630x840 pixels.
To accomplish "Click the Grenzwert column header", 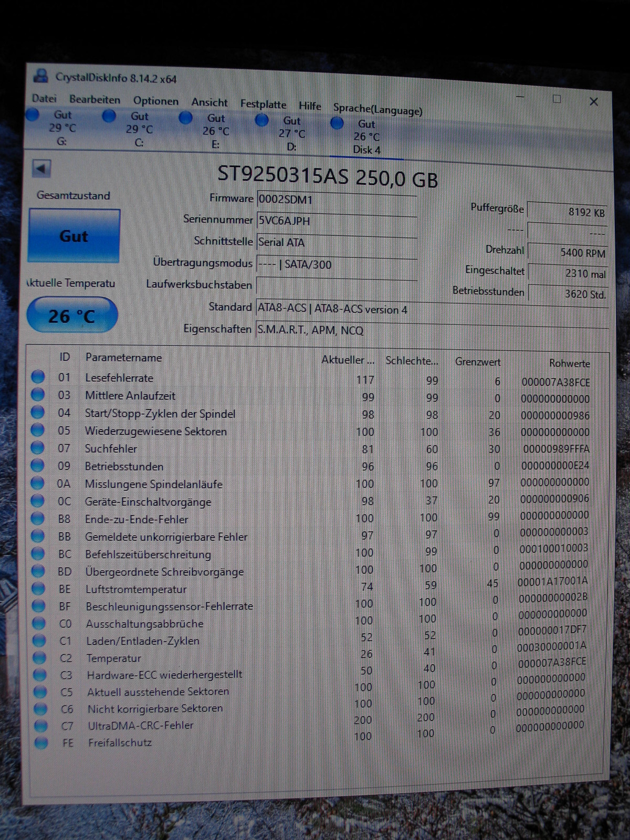I will (x=477, y=362).
